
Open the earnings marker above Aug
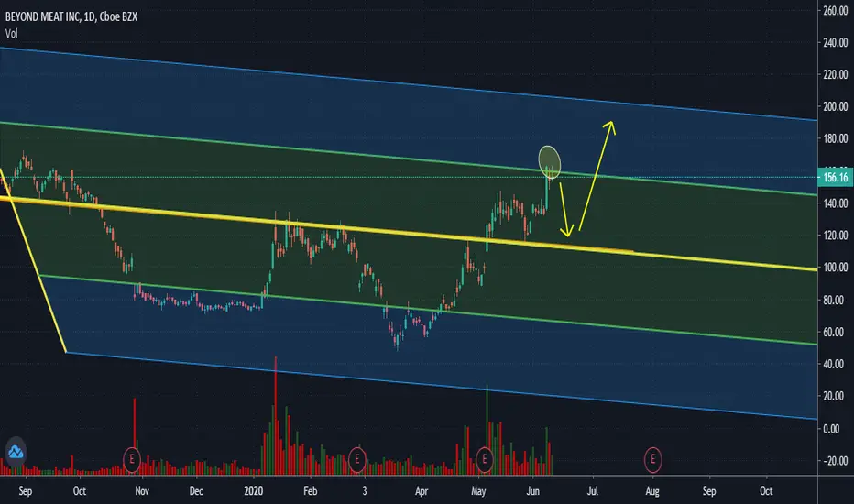click(x=653, y=459)
